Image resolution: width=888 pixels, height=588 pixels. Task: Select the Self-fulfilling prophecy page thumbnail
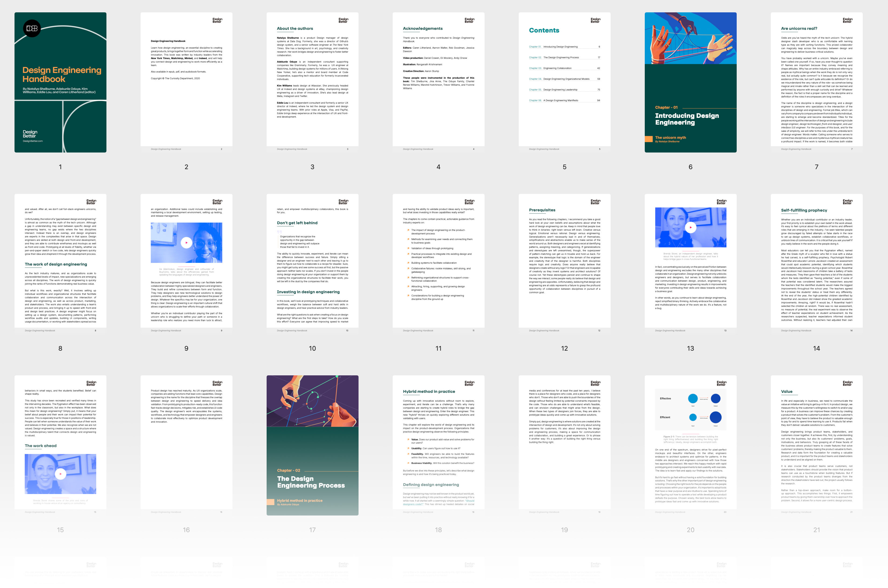[x=816, y=263]
